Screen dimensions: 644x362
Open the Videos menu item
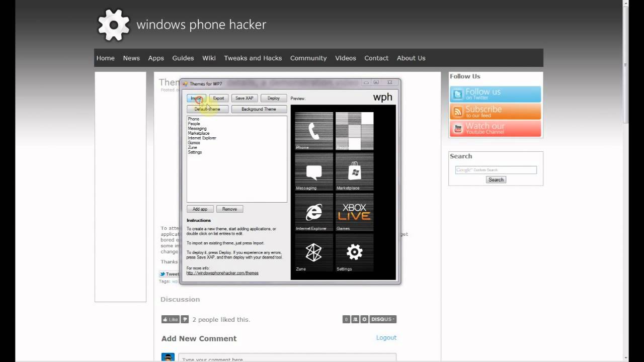coord(346,58)
